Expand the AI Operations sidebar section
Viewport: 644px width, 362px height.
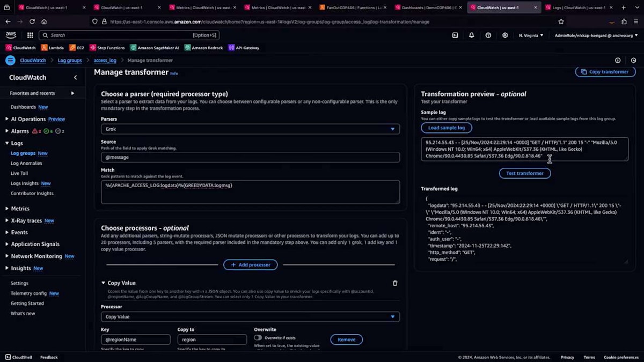[x=7, y=119]
